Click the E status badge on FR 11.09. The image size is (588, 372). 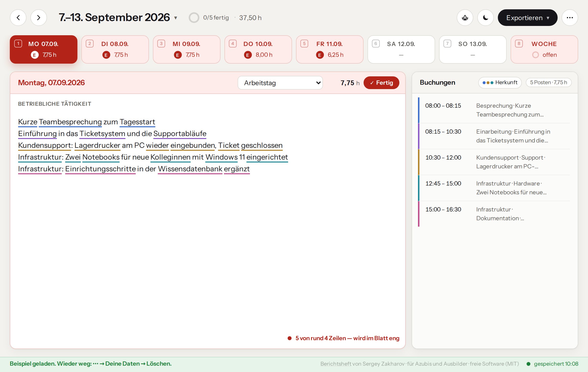320,55
